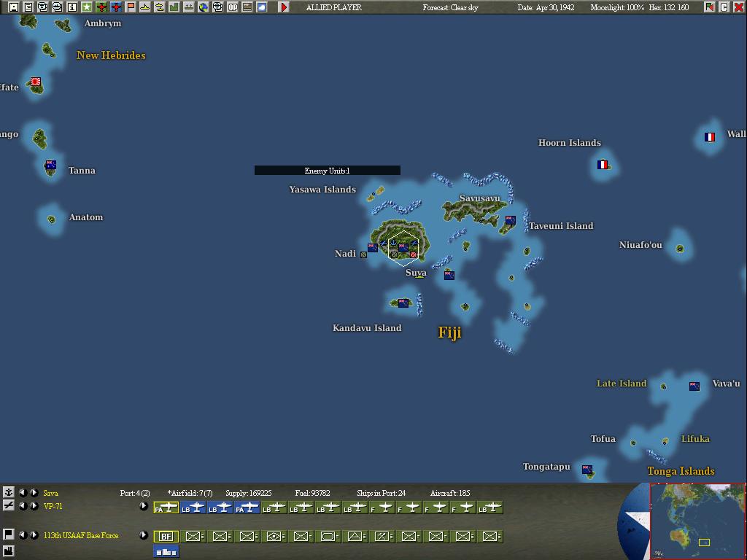Click the '*Airfield: 7(7)' text
Viewport: 747px width, 560px height.
tap(190, 493)
